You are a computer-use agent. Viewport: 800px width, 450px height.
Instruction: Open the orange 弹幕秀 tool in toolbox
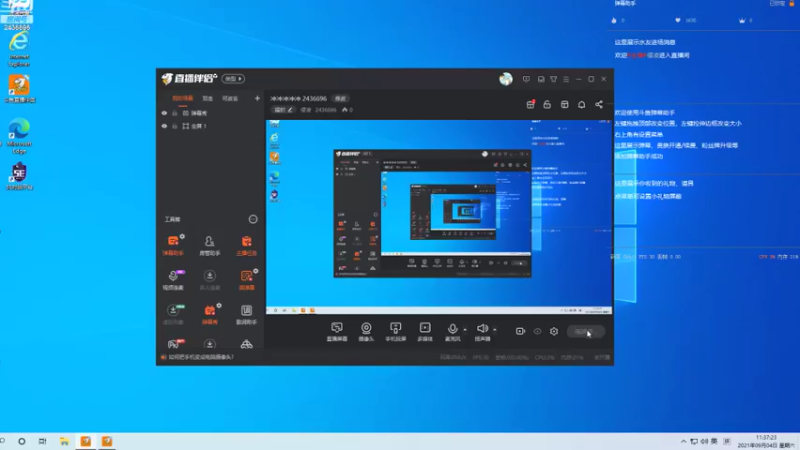click(209, 314)
